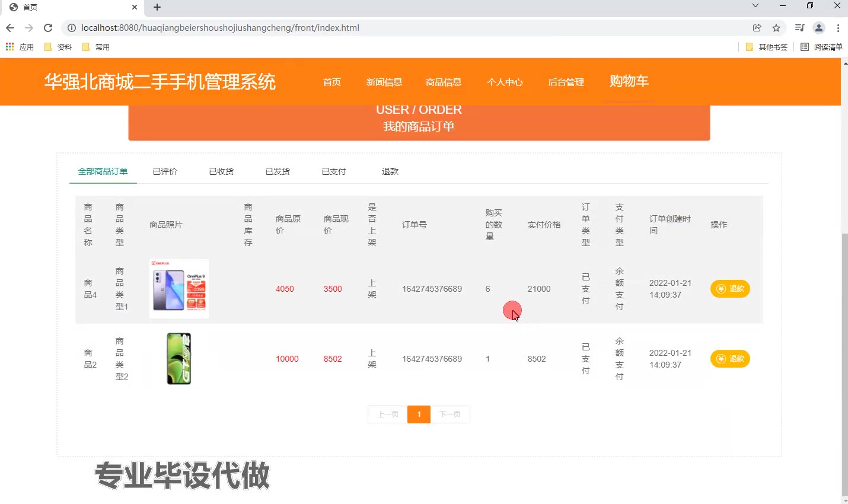Reload the page with refresh icon
This screenshot has width=848, height=504.
(x=48, y=28)
